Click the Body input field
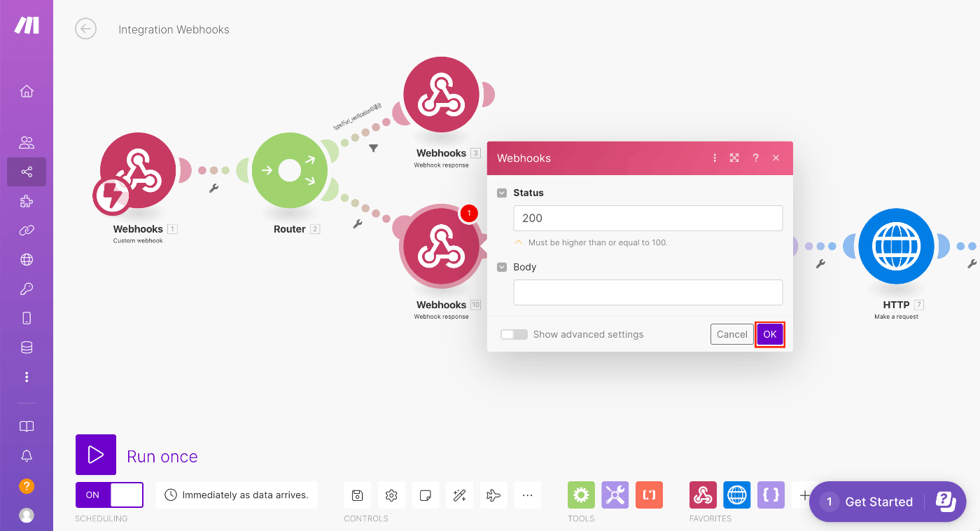This screenshot has width=980, height=531. point(647,292)
